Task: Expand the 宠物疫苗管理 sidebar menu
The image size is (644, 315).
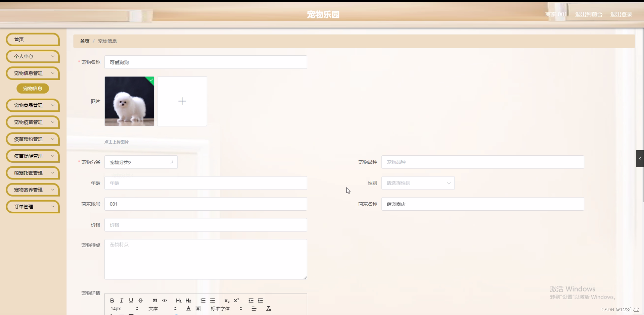Action: [33, 122]
